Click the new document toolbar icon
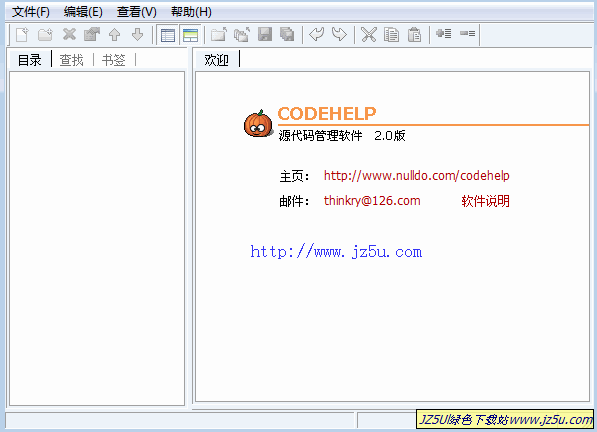 coord(22,35)
